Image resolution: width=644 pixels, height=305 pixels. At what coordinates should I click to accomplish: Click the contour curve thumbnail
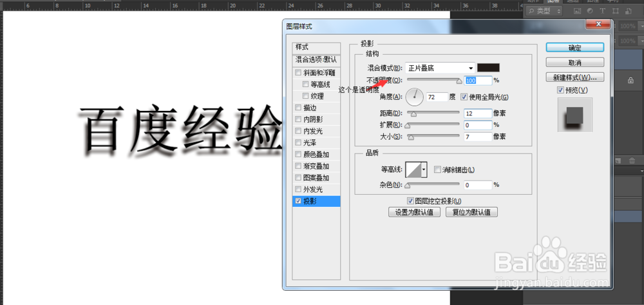[413, 170]
